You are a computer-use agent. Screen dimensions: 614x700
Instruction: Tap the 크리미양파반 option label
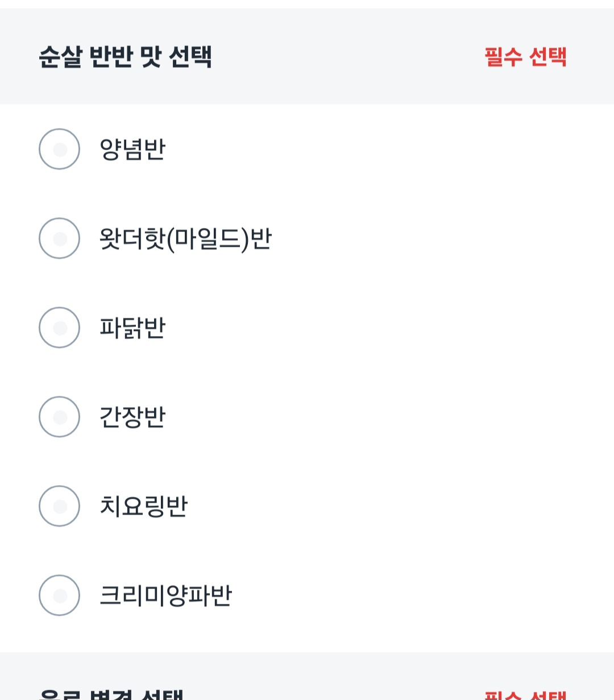[165, 596]
